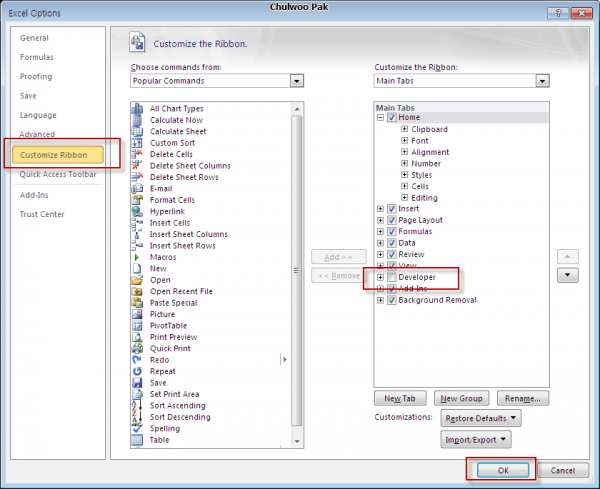This screenshot has width=600, height=489.
Task: Select the Insert Cells icon
Action: point(137,223)
